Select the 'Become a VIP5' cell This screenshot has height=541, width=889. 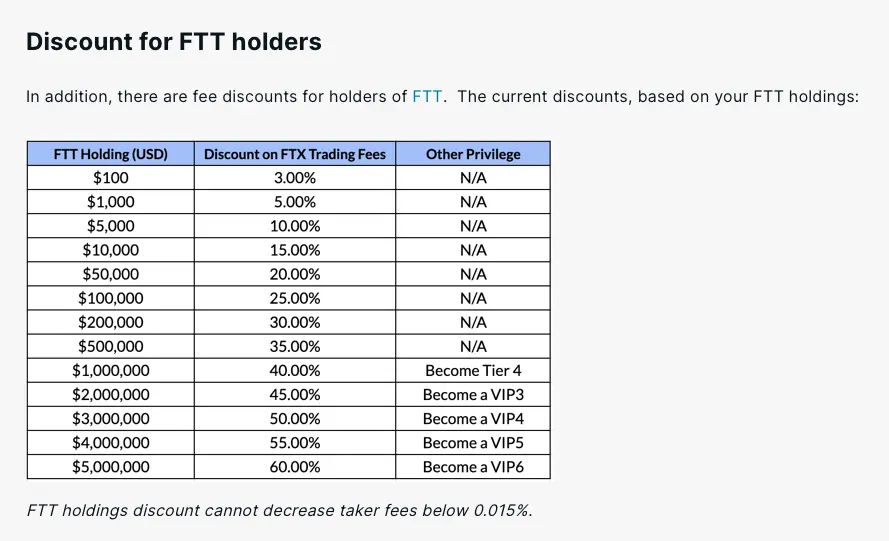(473, 443)
